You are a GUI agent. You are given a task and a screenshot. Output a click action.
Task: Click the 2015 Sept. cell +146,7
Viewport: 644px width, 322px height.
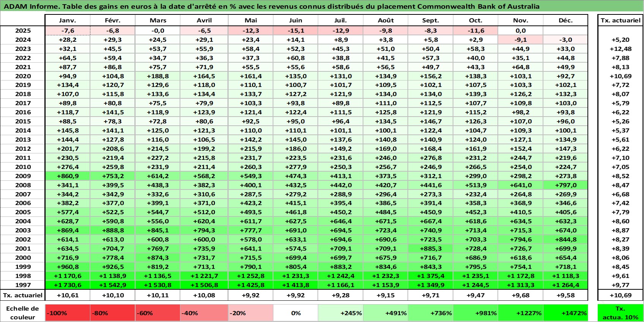click(431, 121)
